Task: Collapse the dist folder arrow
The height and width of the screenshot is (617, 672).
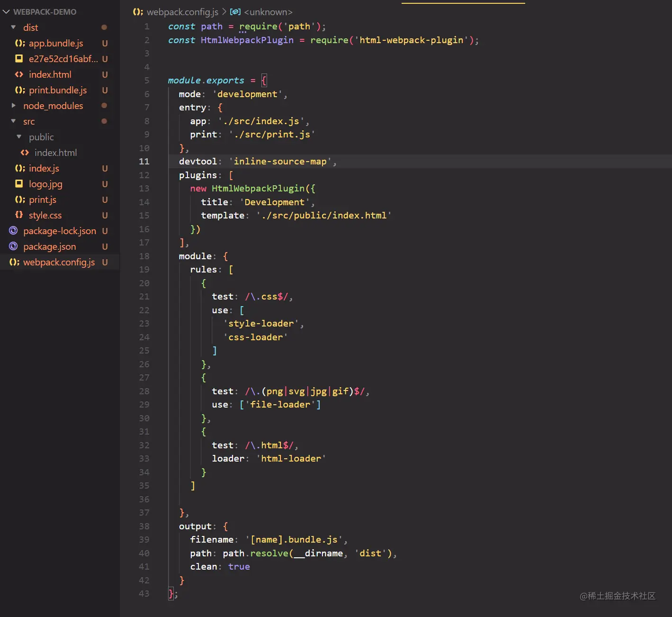Action: [x=13, y=27]
